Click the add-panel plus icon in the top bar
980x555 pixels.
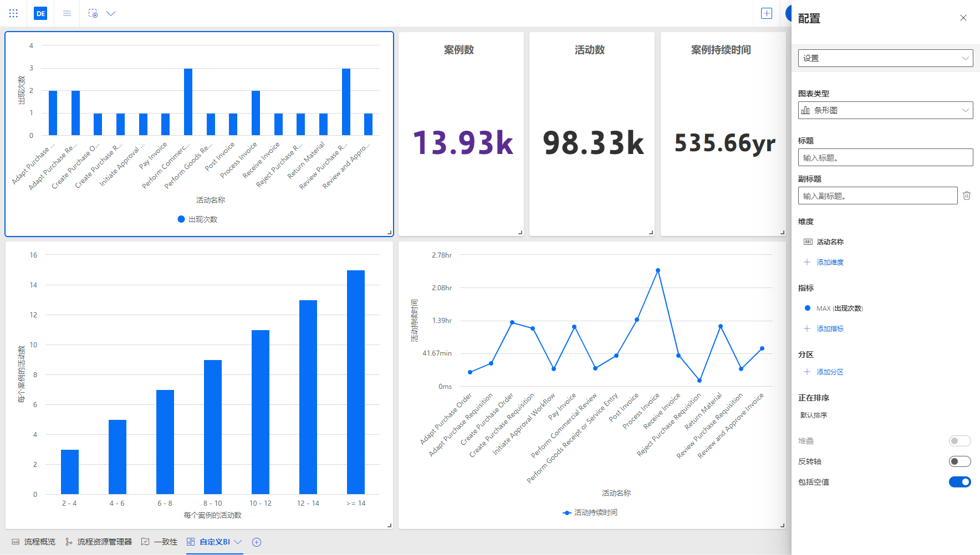767,13
